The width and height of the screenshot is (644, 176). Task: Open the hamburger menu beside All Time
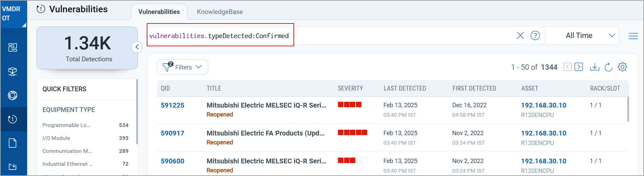(x=633, y=36)
